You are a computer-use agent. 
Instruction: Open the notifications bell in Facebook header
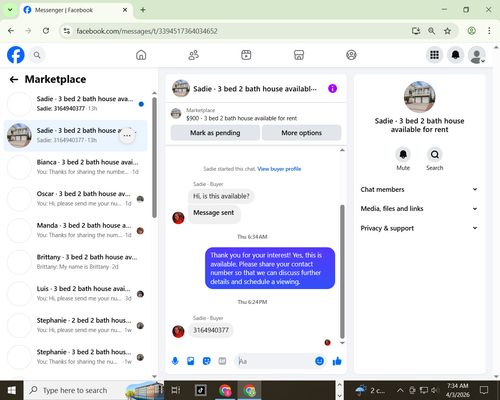tap(456, 55)
